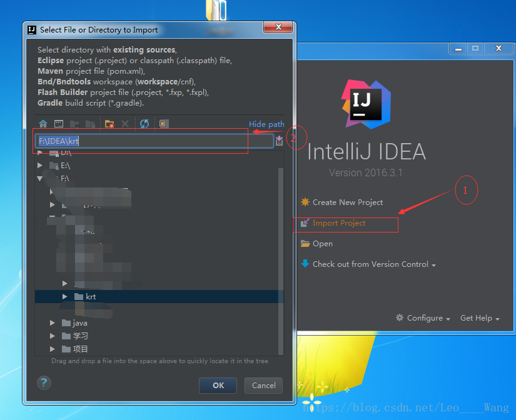Expand the java folder

point(53,323)
